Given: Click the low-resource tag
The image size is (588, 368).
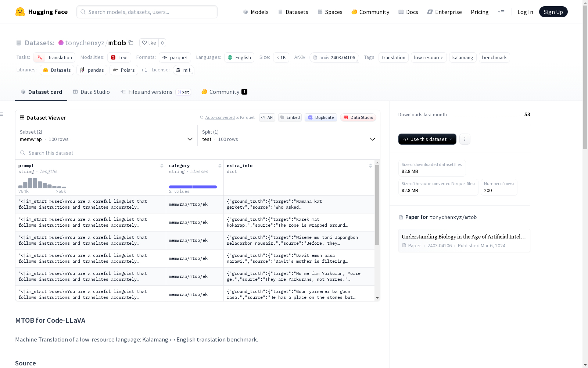Looking at the screenshot, I should pos(429,57).
